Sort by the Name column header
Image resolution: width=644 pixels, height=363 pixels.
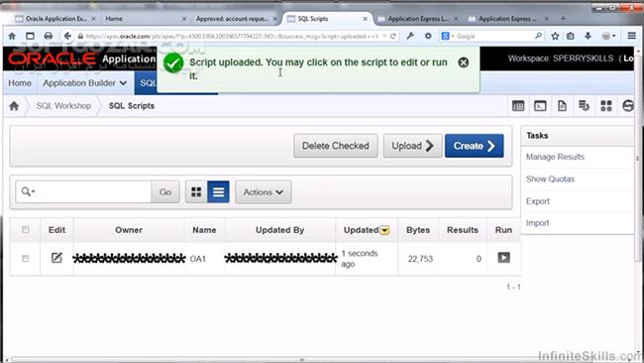204,230
